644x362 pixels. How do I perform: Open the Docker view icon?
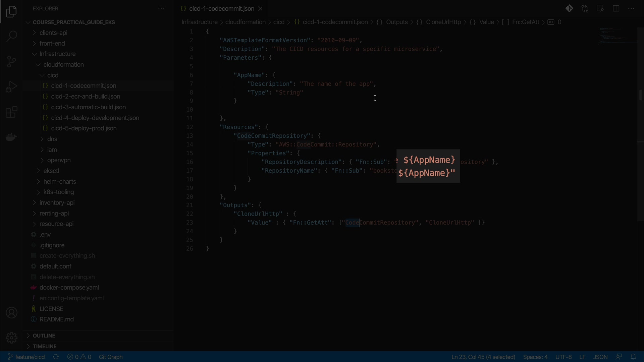pyautogui.click(x=11, y=137)
